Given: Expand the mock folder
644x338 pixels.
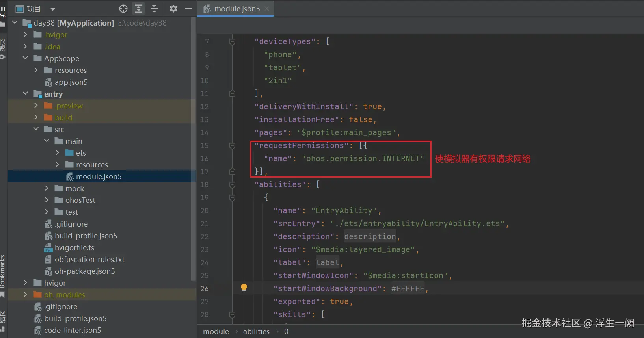Looking at the screenshot, I should click(47, 188).
